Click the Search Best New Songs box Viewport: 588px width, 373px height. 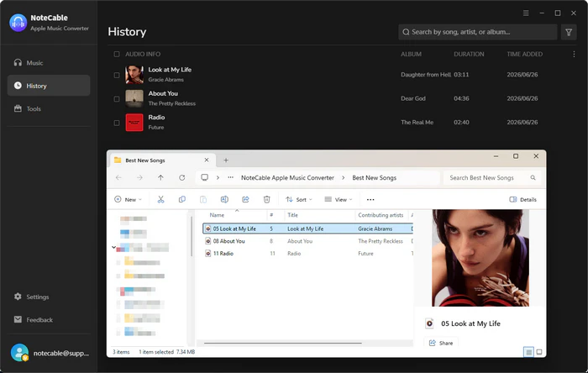point(492,178)
